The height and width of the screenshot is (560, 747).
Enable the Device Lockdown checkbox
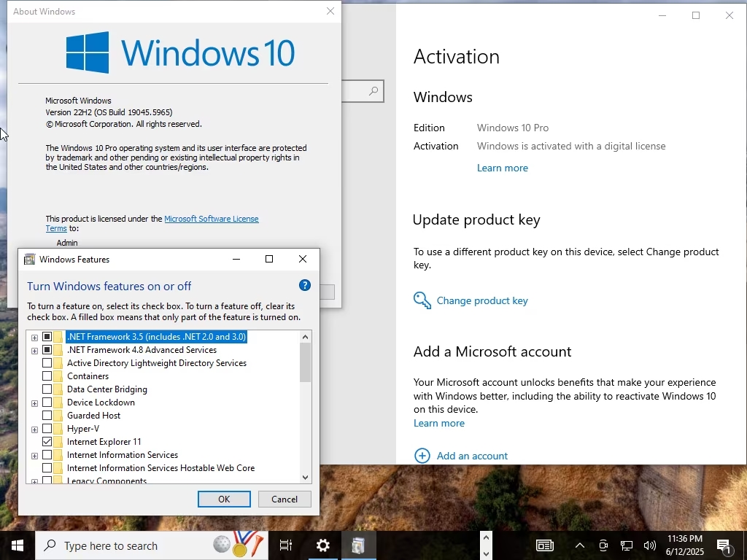[47, 402]
